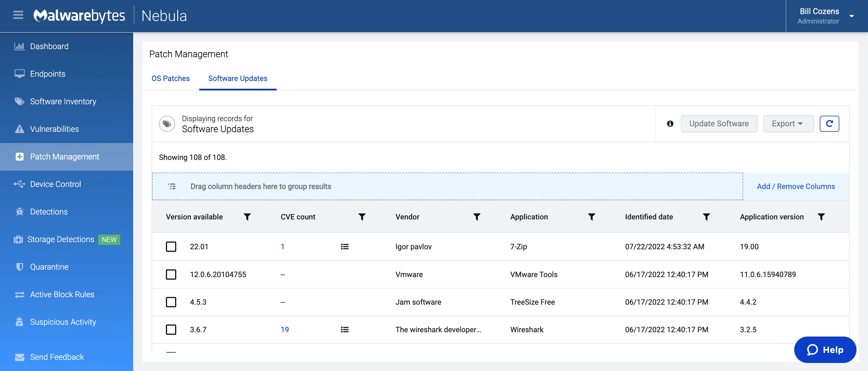Click the info icon beside Update Software

pos(670,124)
